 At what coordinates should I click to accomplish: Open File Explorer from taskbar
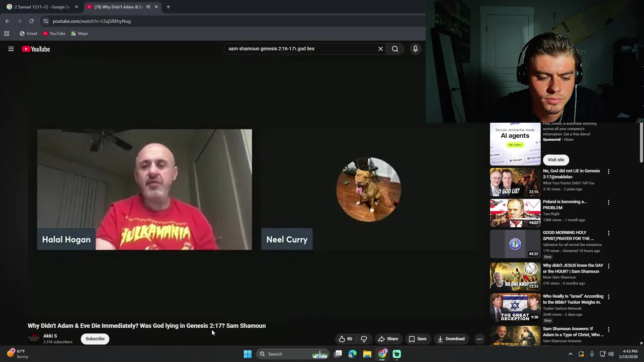pos(367,354)
